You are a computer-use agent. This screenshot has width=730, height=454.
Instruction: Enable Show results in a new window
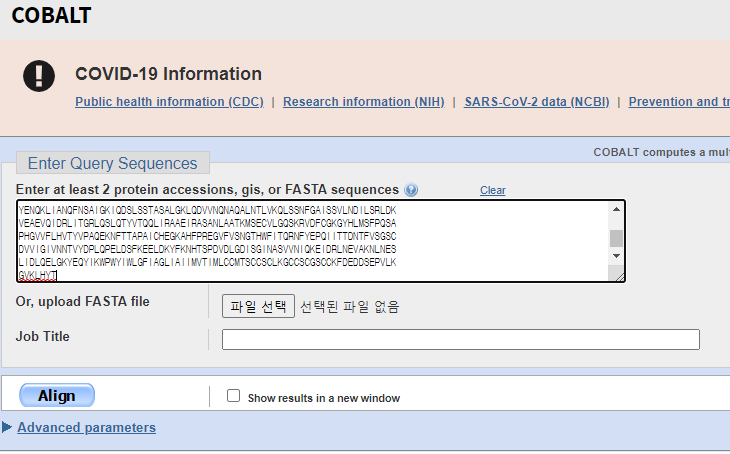[x=233, y=396]
